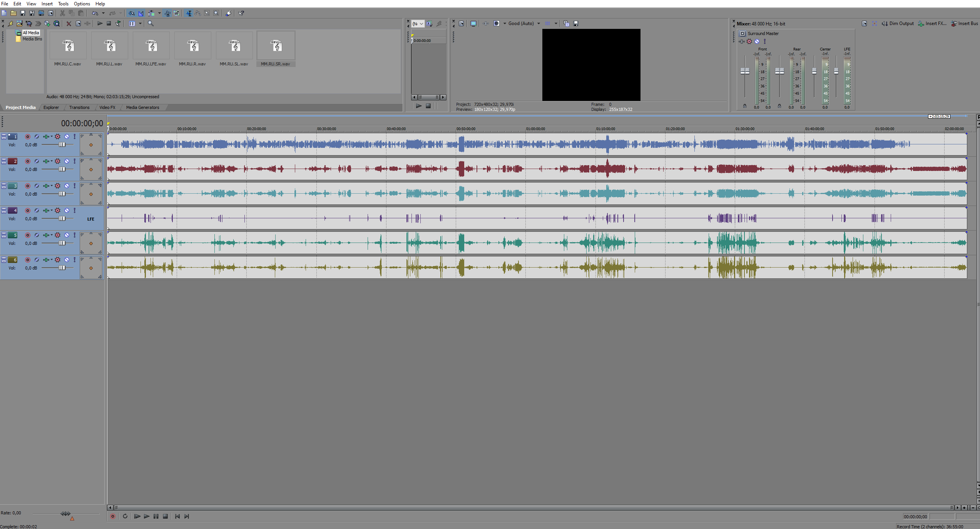Click Capture Video camera icon in media panel
The image size is (980, 529).
click(x=29, y=23)
